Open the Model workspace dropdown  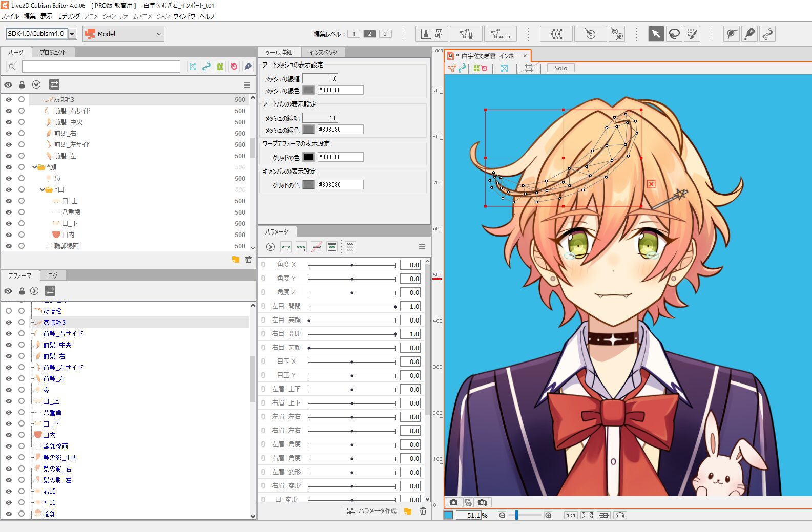click(159, 34)
